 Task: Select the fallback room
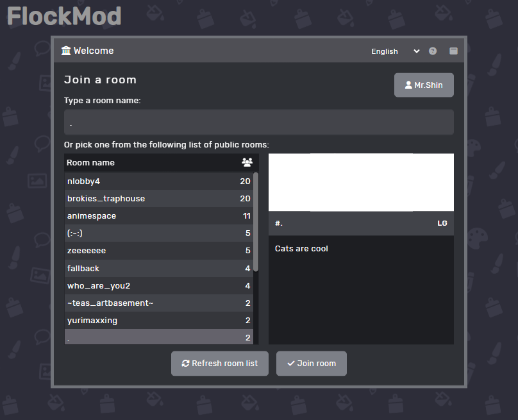pos(159,268)
